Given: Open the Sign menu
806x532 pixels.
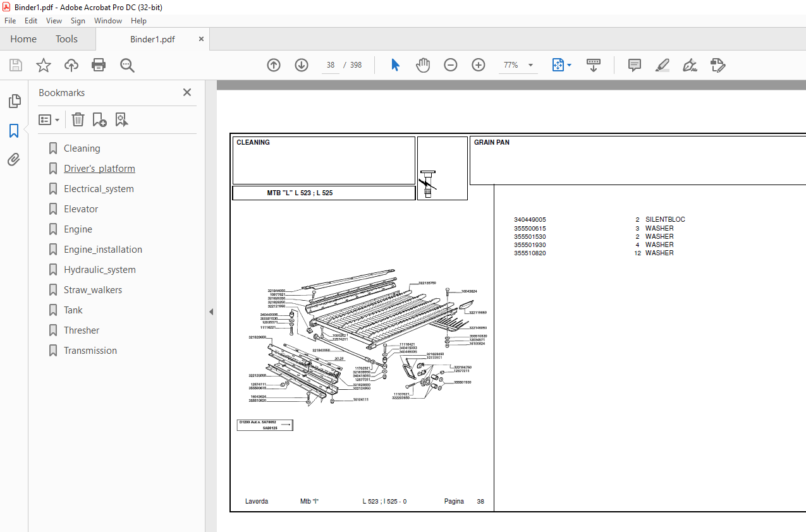Looking at the screenshot, I should pyautogui.click(x=78, y=21).
